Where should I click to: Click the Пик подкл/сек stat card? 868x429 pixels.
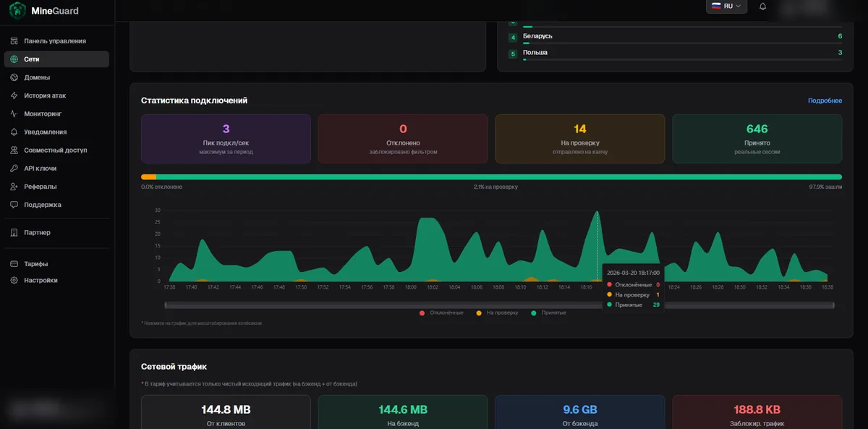coord(226,138)
